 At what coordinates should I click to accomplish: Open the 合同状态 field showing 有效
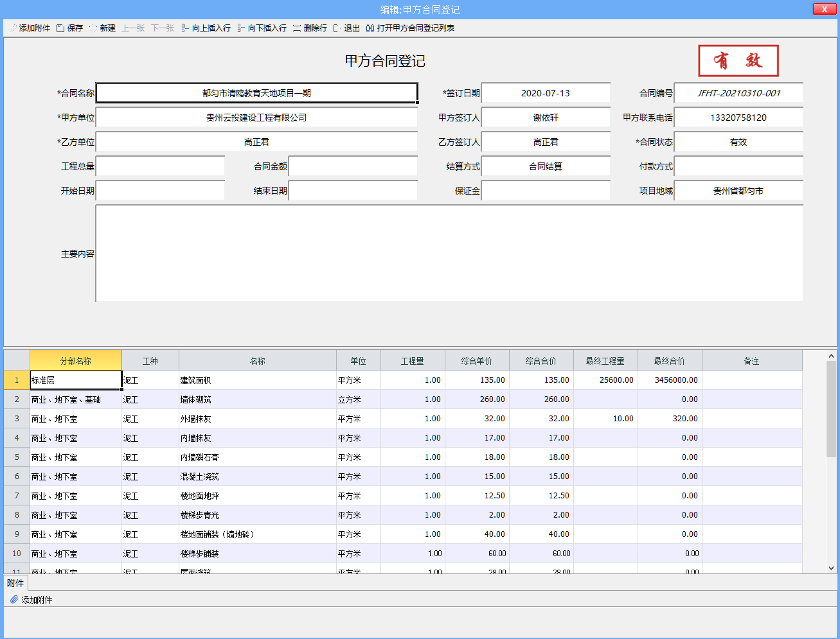738,142
